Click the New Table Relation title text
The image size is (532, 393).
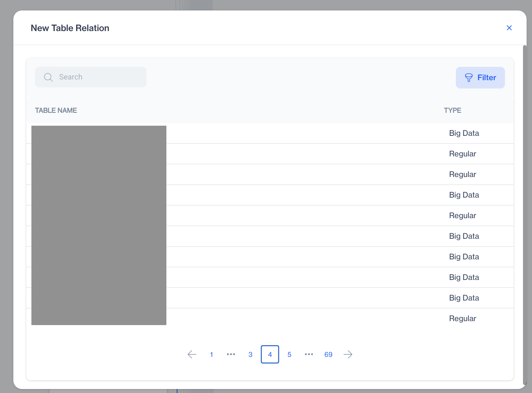point(70,28)
